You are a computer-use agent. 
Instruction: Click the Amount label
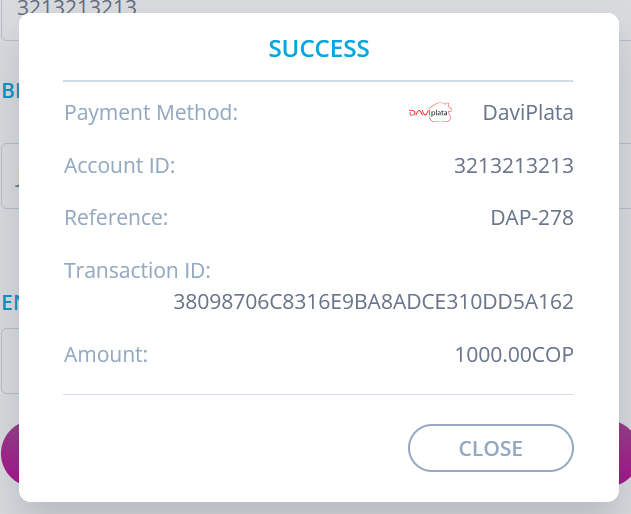click(106, 354)
